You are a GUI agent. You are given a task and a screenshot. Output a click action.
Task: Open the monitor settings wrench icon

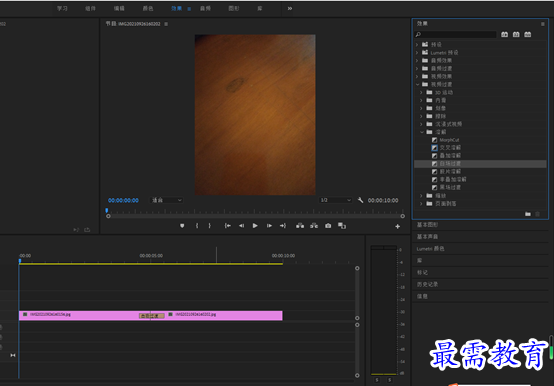pos(360,200)
